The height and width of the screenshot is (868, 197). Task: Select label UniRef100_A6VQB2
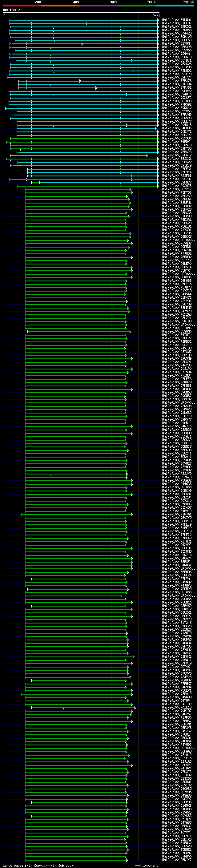177,243
